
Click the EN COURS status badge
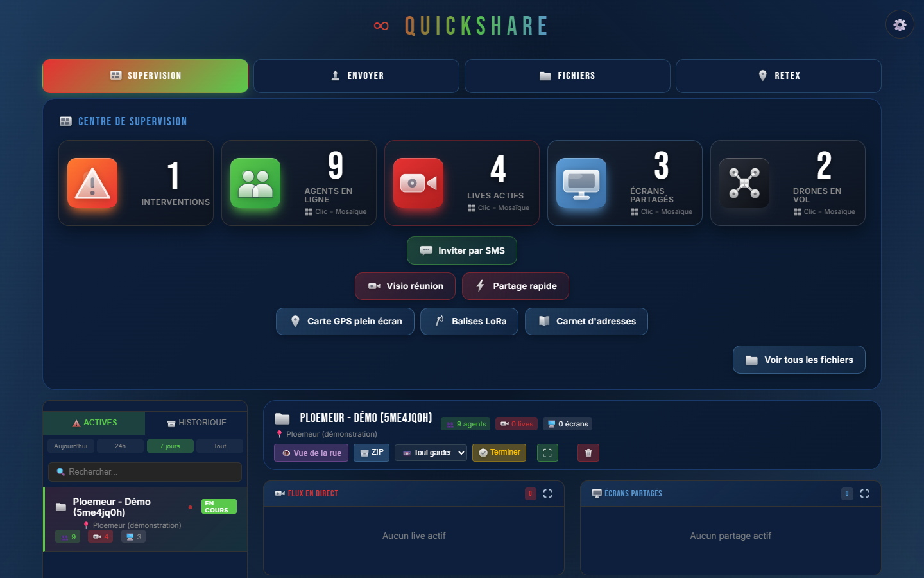(219, 507)
